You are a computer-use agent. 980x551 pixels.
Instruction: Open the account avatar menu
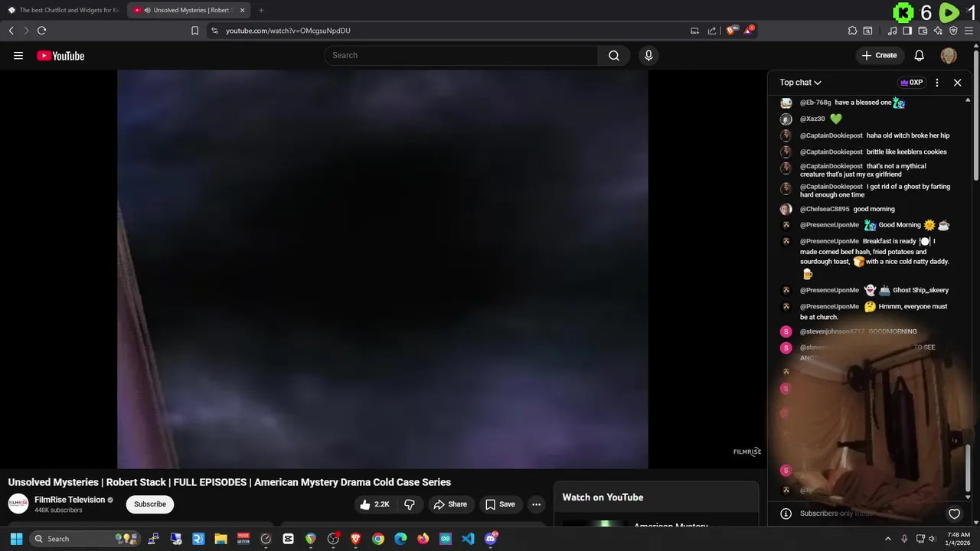click(x=949, y=55)
